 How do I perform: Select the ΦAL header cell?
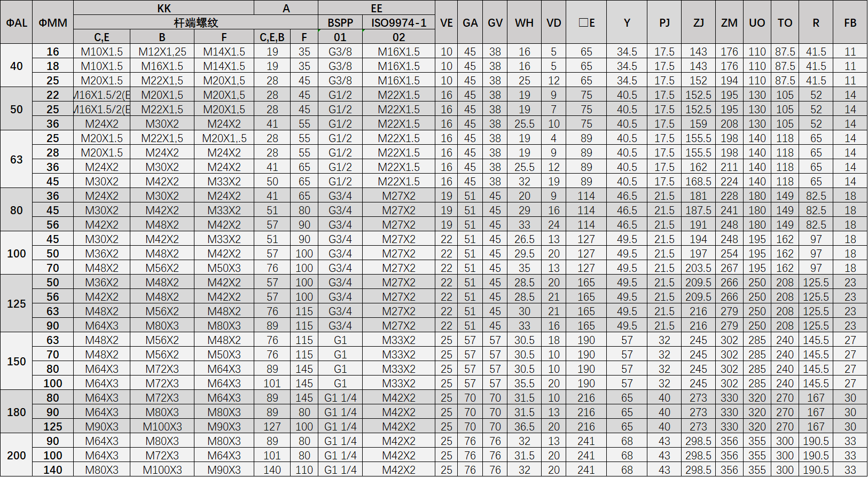point(16,22)
